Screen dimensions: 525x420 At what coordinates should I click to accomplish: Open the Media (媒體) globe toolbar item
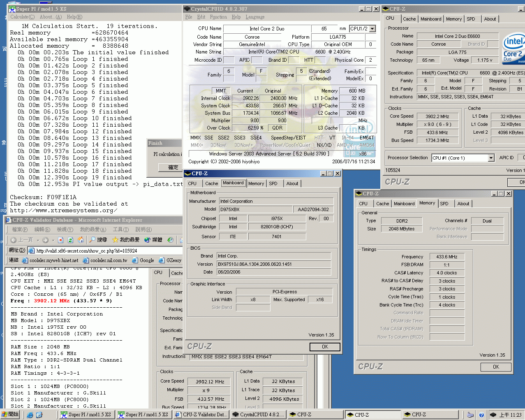click(x=153, y=240)
